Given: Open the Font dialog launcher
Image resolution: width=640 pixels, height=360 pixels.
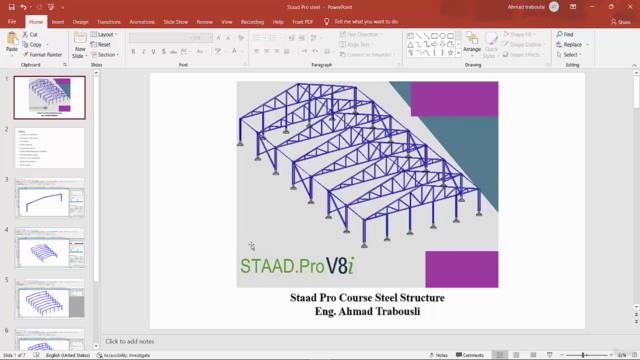Looking at the screenshot, I should click(x=245, y=65).
